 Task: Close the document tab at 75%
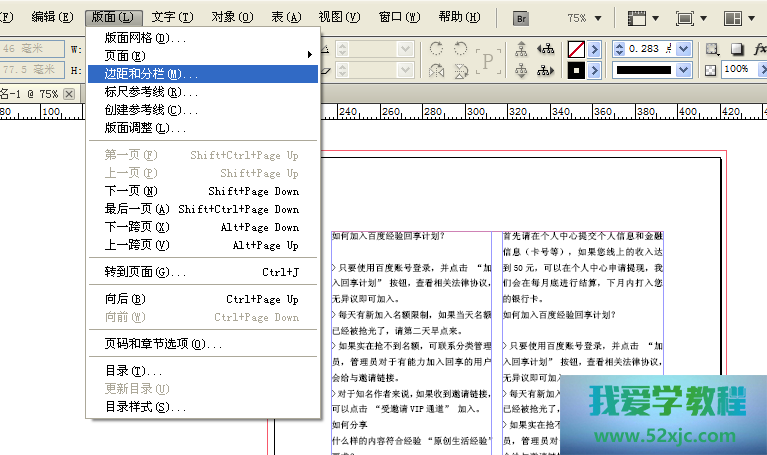click(69, 93)
